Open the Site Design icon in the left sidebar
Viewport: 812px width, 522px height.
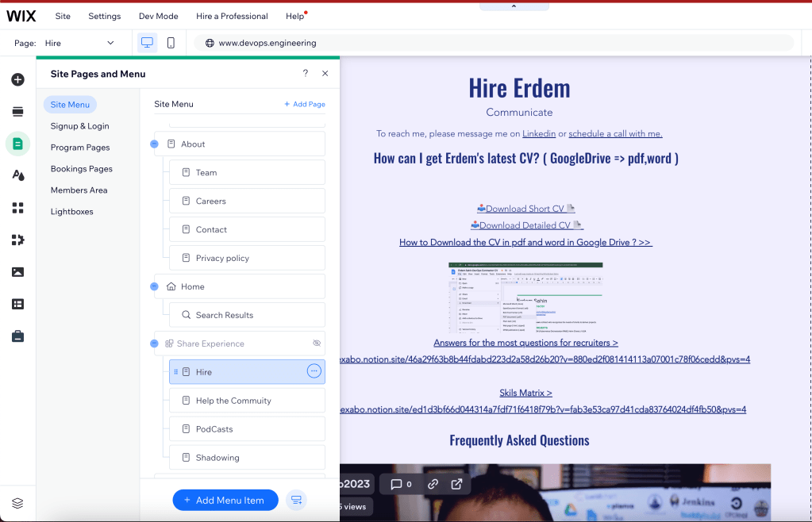pos(17,175)
